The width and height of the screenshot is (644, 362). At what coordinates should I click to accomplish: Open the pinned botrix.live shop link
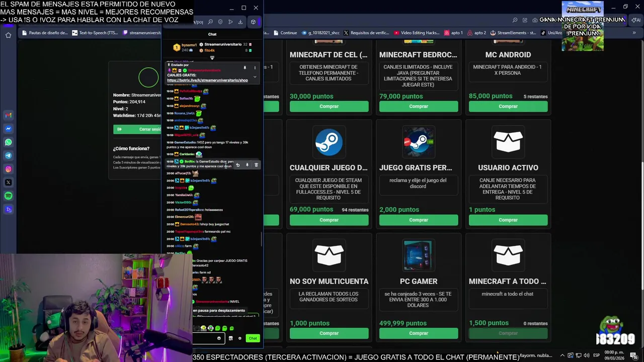coord(207,80)
